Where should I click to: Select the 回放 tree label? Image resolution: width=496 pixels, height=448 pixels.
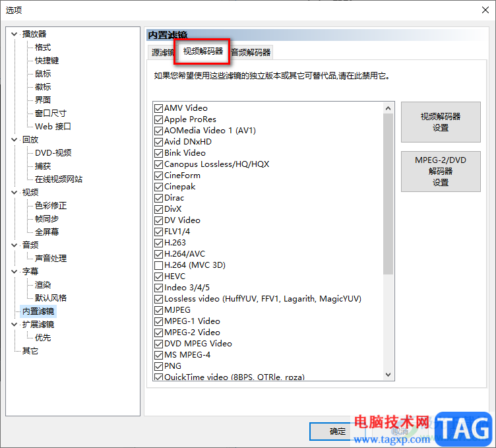[x=30, y=139]
